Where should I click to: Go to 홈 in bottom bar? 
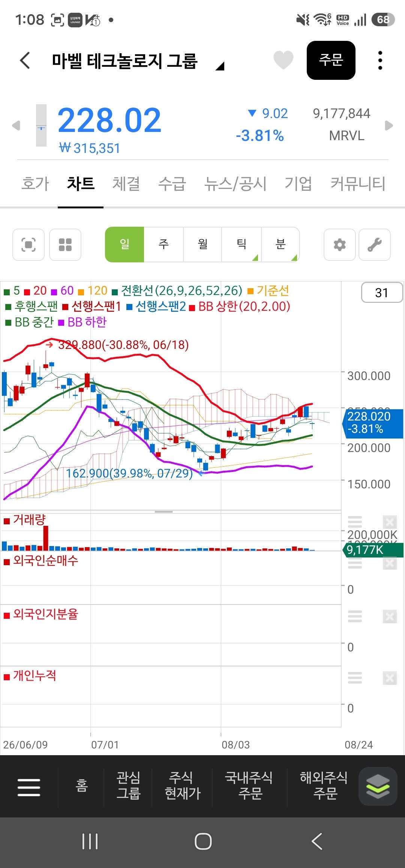81,786
